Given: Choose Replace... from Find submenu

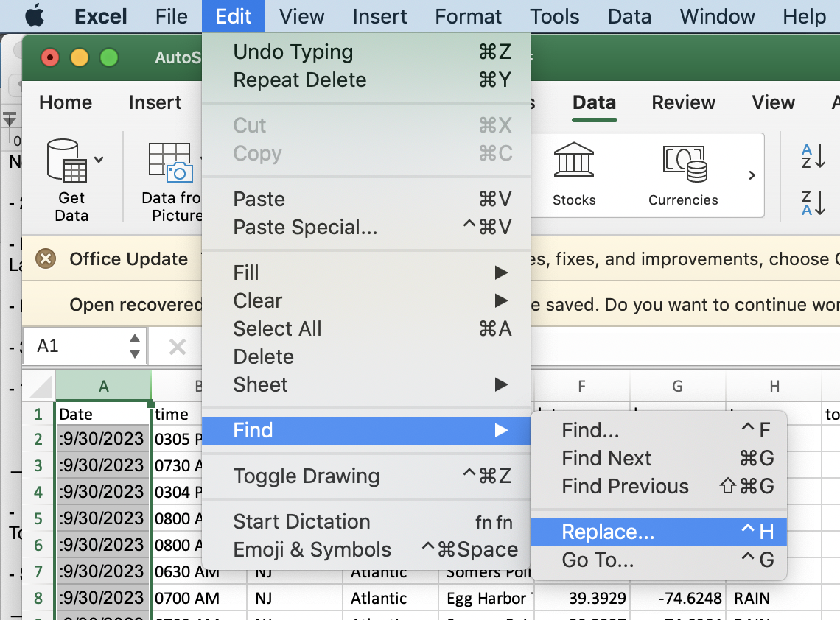Looking at the screenshot, I should pyautogui.click(x=659, y=532).
